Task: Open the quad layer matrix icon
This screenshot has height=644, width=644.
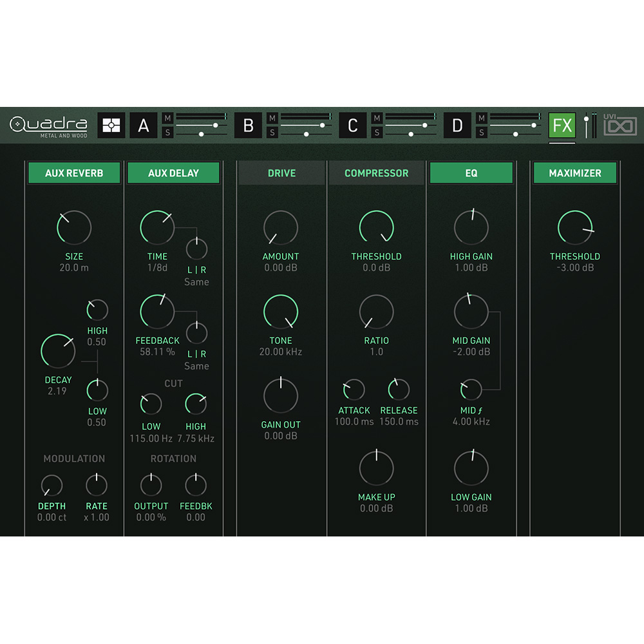Action: [x=113, y=125]
